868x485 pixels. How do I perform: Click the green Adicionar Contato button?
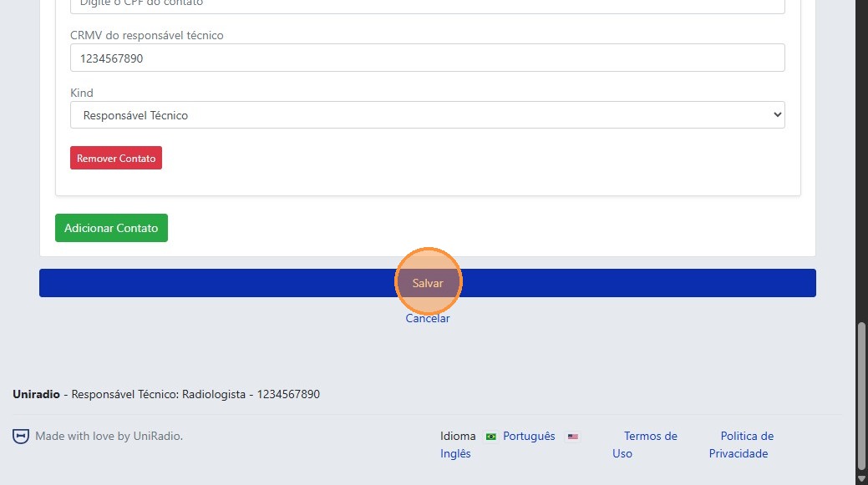coord(111,228)
